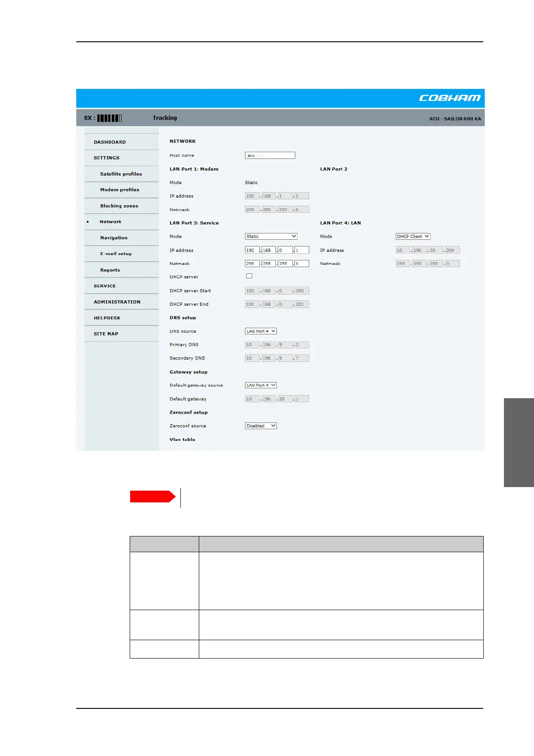Image resolution: width=534 pixels, height=756 pixels.
Task: Select Network in the sidebar
Action: pos(111,222)
